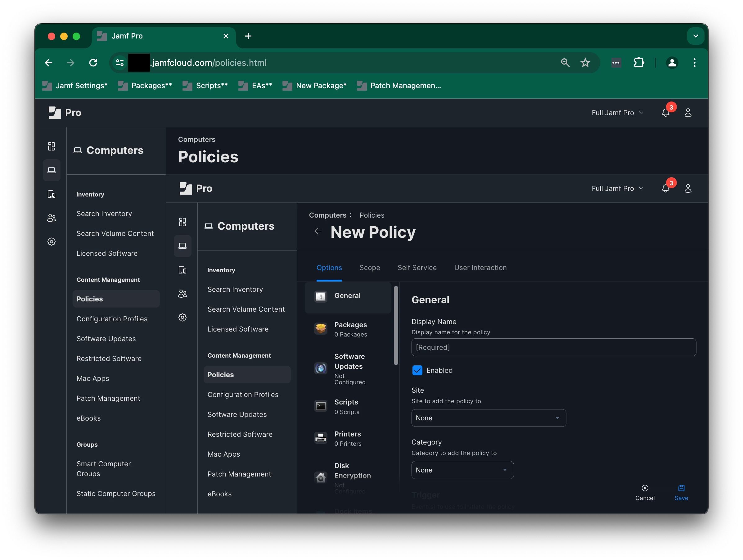Viewport: 743px width, 560px height.
Task: Click the search magnifier in address bar
Action: point(565,63)
